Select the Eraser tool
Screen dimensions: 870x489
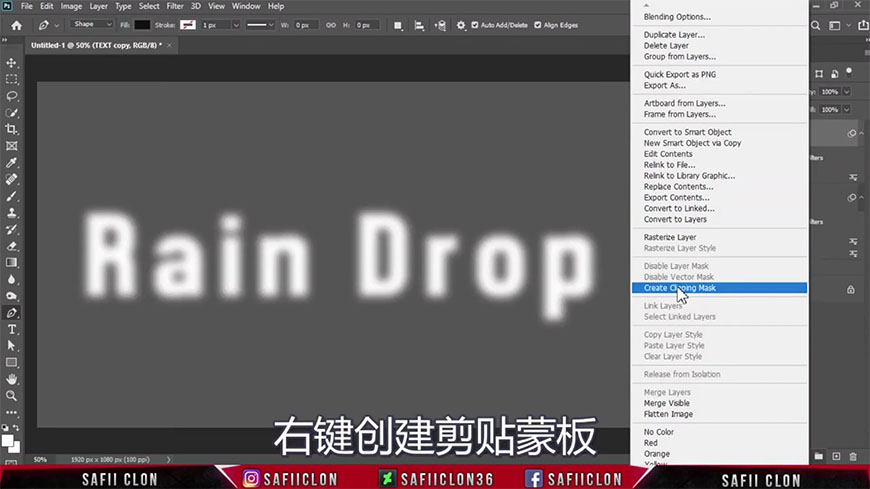click(x=11, y=246)
